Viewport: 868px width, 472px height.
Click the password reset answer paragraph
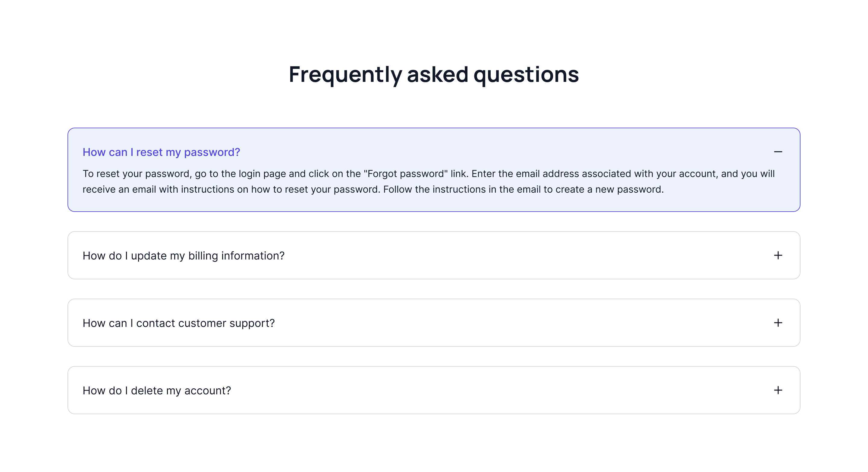point(428,182)
